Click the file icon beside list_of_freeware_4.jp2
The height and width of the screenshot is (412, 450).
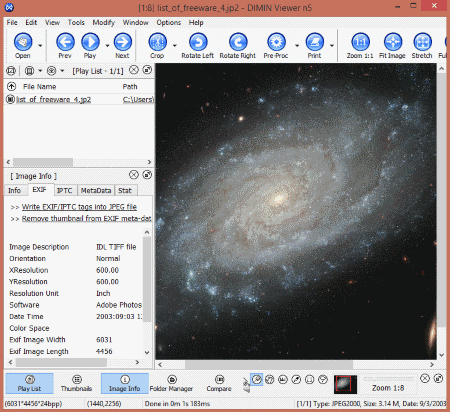(x=10, y=99)
